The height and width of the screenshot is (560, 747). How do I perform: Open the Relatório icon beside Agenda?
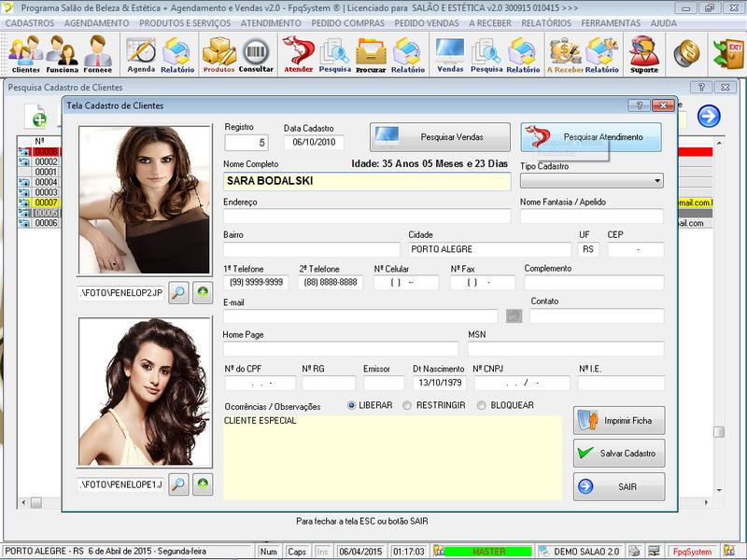point(177,55)
